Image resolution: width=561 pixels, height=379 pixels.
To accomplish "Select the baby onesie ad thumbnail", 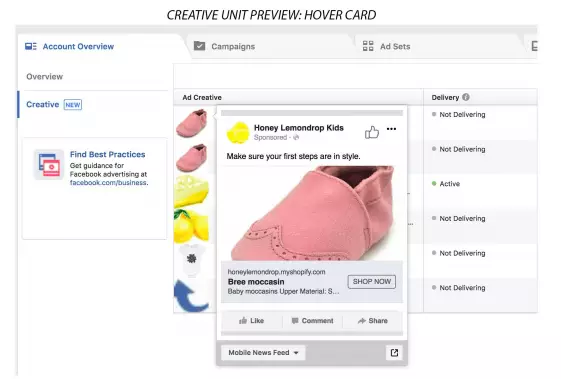I will click(x=192, y=261).
